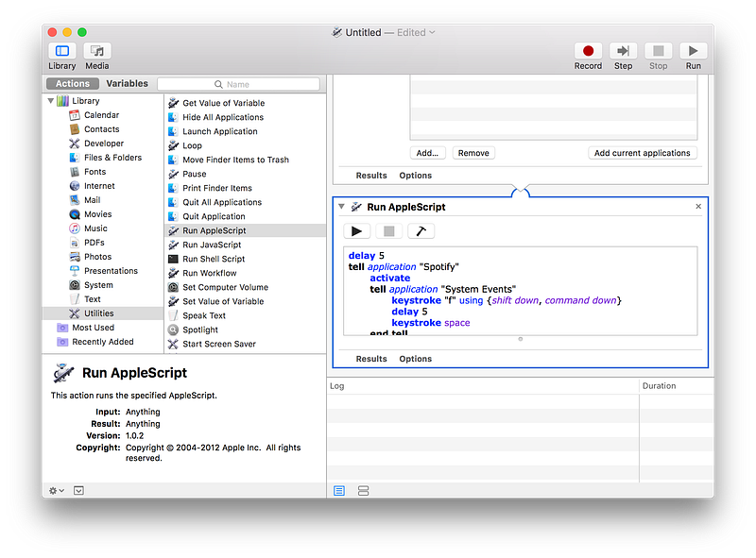Screen dimensions: 756x558
Task: Click inside the AppleScript code editor
Action: pos(521,291)
